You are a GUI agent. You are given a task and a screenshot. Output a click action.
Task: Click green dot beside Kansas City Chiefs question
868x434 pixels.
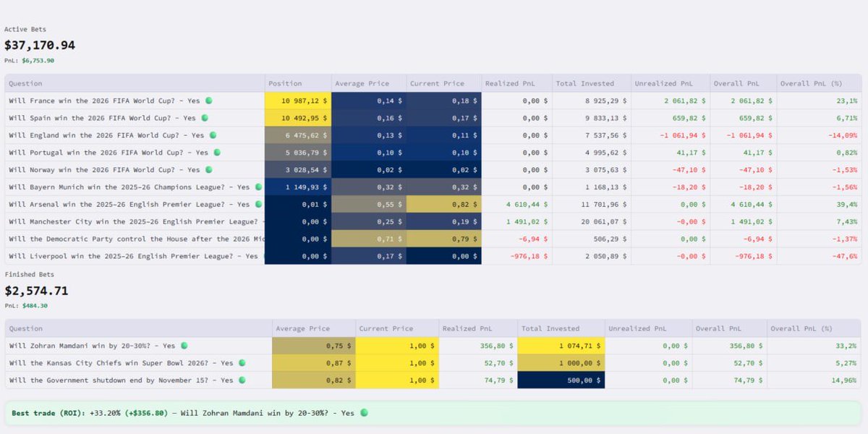coord(242,363)
